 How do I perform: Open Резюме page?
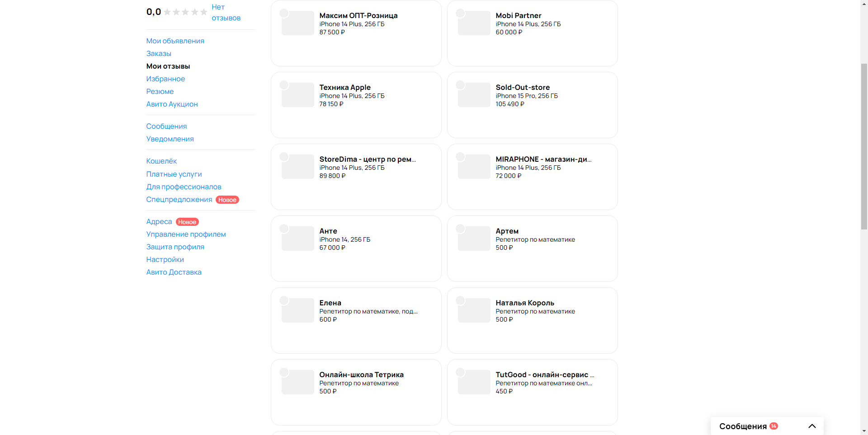tap(160, 92)
